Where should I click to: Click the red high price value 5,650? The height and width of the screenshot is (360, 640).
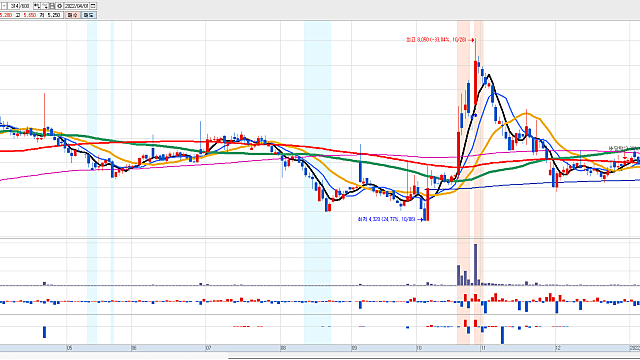tap(30, 15)
